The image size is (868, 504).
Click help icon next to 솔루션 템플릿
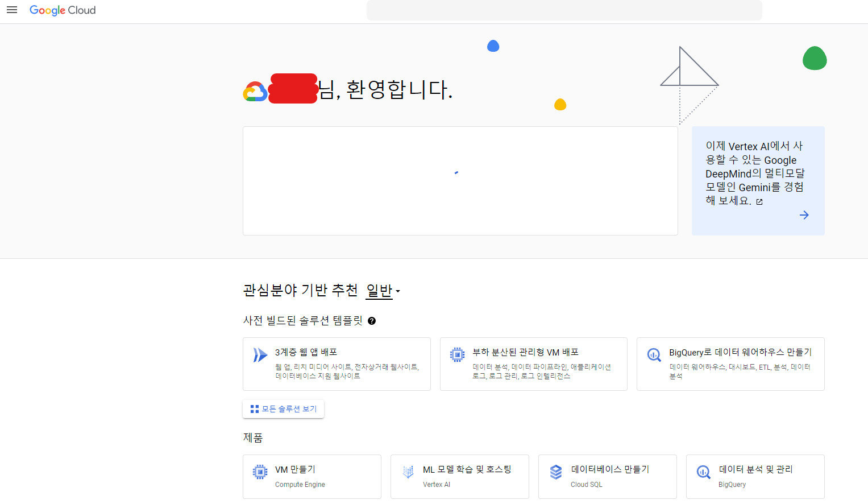point(372,321)
